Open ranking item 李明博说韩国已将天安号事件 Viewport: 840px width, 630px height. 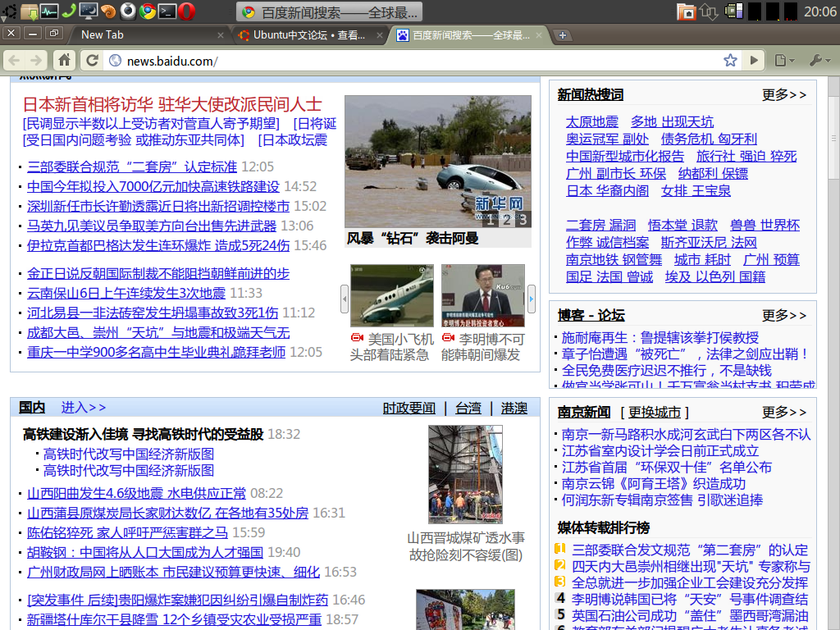coord(689,599)
